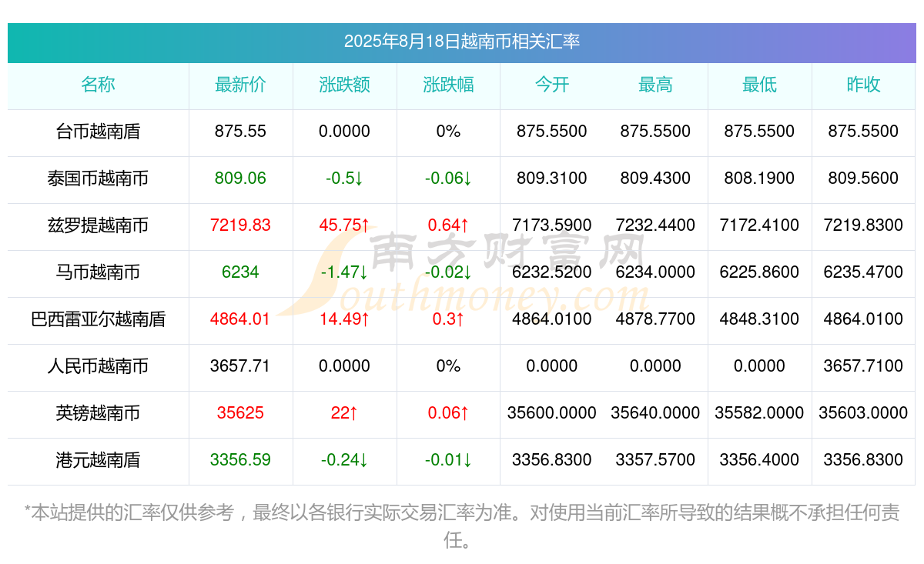Select opening value 809.3100
This screenshot has height=564, width=924.
(x=552, y=179)
